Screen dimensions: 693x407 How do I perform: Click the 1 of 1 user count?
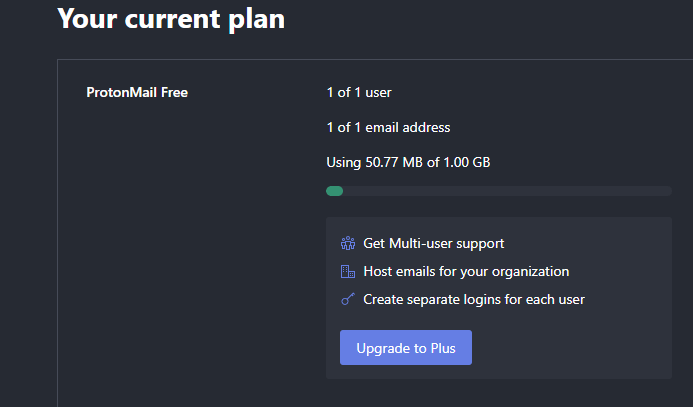pyautogui.click(x=359, y=92)
